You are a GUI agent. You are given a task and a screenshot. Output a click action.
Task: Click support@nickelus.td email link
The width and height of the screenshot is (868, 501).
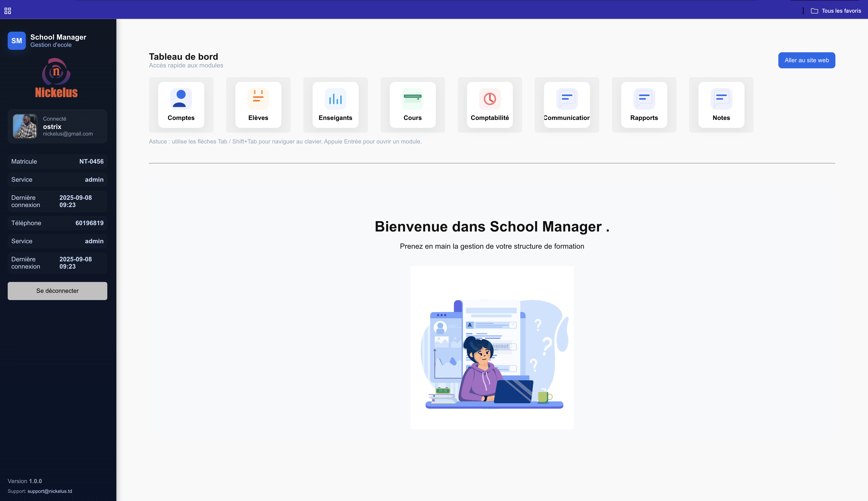click(50, 491)
